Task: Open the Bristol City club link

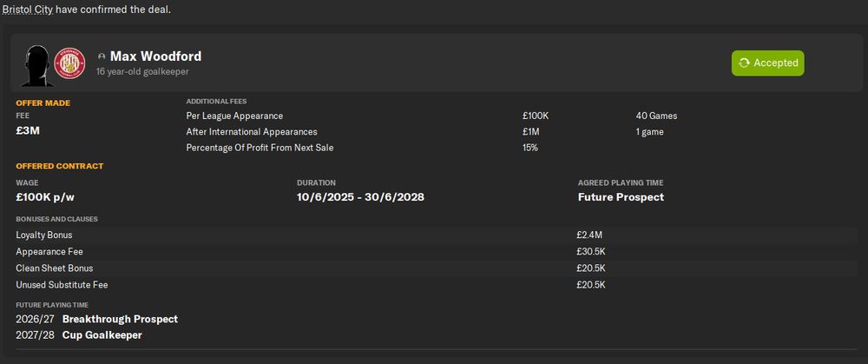Action: (x=32, y=10)
